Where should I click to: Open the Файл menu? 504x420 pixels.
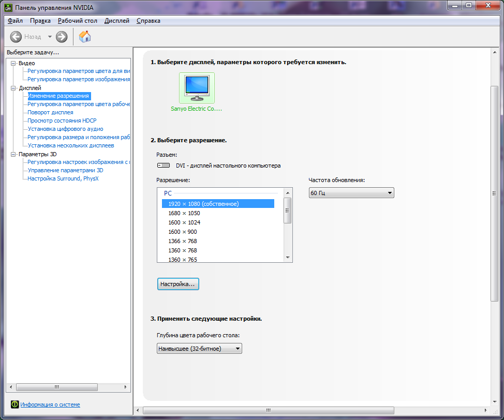pyautogui.click(x=15, y=21)
